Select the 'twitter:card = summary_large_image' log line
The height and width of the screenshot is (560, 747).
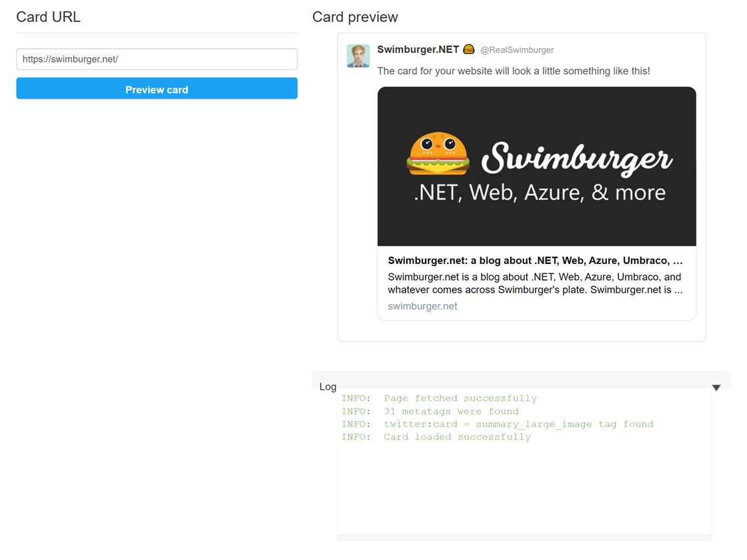518,424
